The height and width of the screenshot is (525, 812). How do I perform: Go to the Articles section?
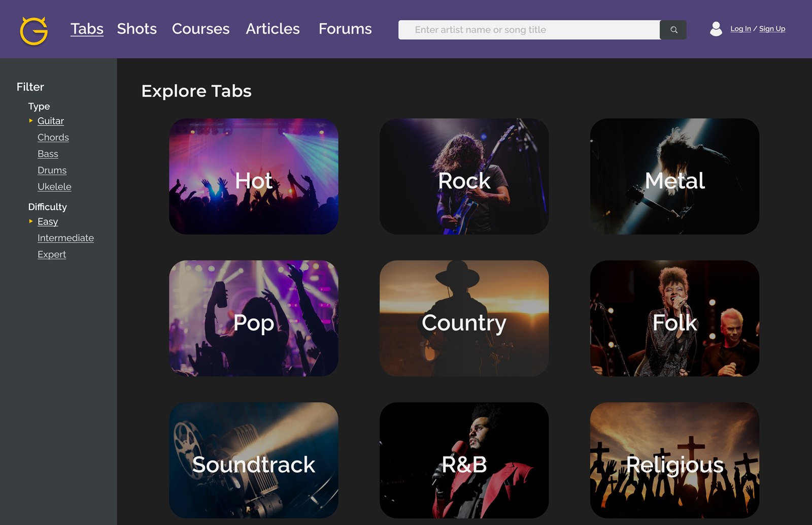[273, 29]
